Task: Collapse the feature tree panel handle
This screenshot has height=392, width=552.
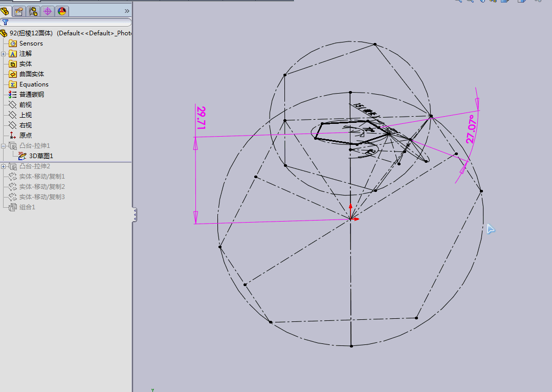Action: [x=135, y=214]
